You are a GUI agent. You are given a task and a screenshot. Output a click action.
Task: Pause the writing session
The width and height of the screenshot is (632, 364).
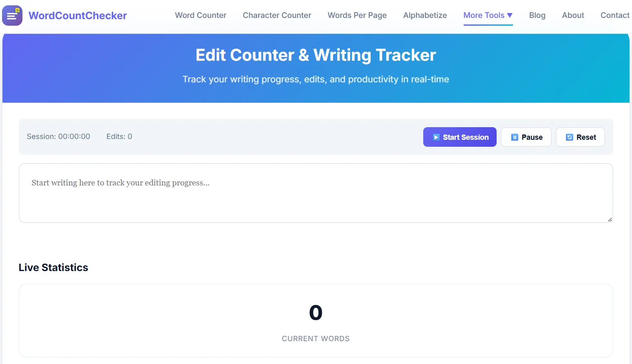click(526, 137)
